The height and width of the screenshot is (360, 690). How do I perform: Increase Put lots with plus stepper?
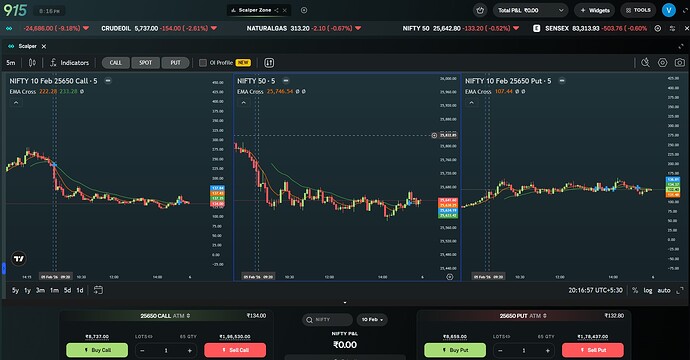coord(547,351)
